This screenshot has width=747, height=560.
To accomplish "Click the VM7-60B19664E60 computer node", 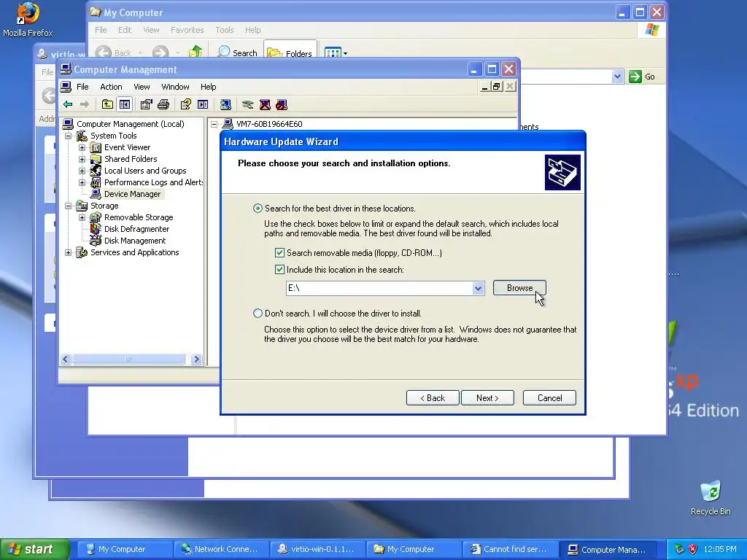I will [269, 124].
